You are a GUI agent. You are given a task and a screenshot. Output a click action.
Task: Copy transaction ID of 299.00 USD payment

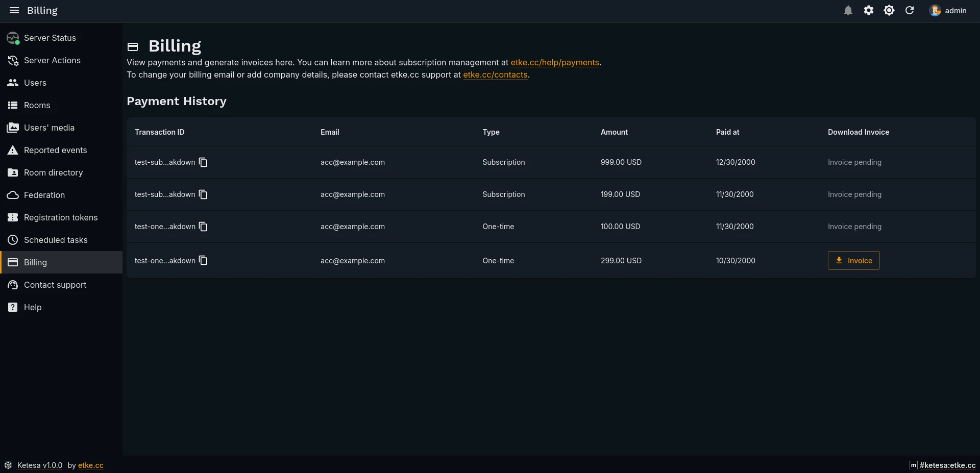pos(203,261)
